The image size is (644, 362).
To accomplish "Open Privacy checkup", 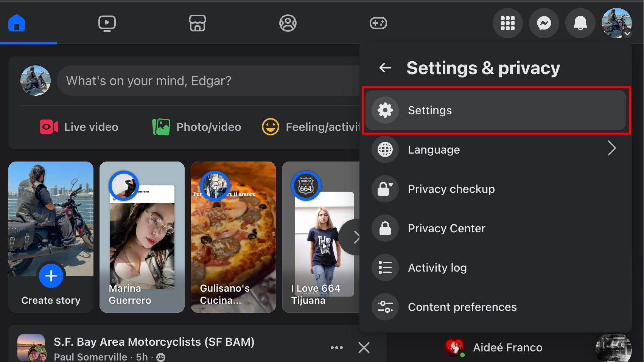I will point(496,189).
